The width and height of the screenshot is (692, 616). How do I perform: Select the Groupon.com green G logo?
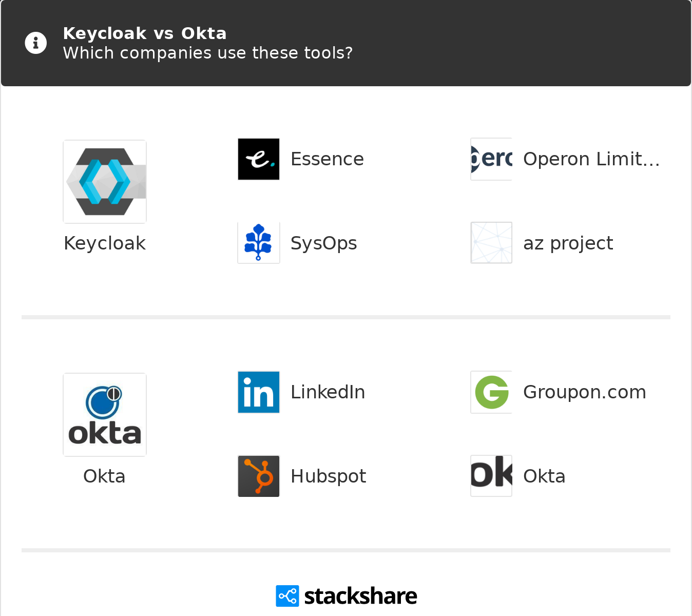coord(491,392)
